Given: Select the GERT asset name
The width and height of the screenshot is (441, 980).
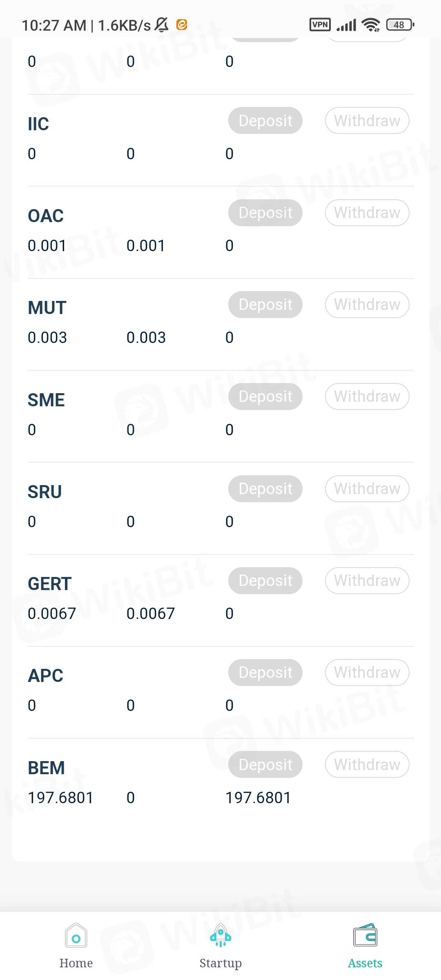Looking at the screenshot, I should [x=49, y=584].
